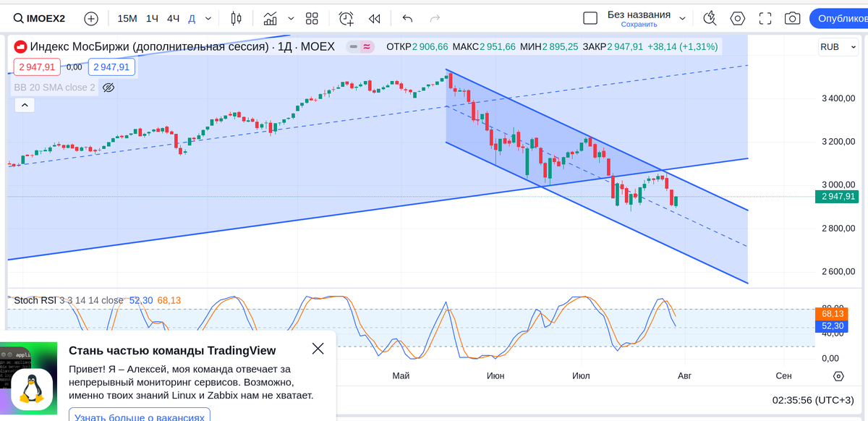Select the Д daily timeframe
Viewport: 868px width, 421px height.
[x=192, y=18]
